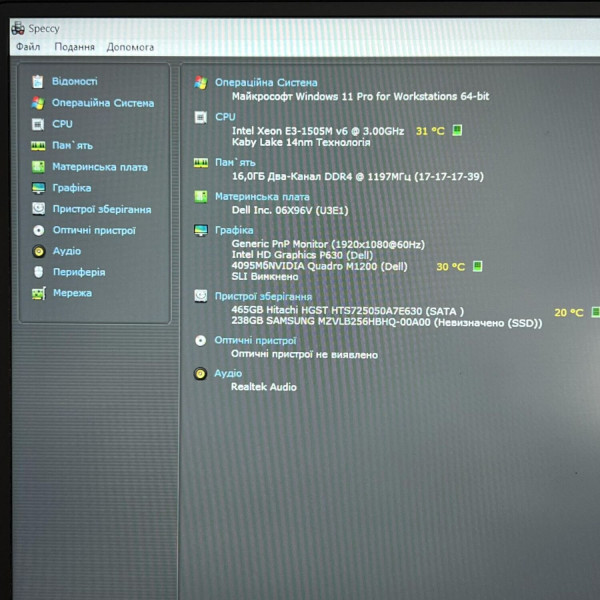The width and height of the screenshot is (600, 600).
Task: Open Пристрої зберігання heading in summary
Action: click(263, 297)
